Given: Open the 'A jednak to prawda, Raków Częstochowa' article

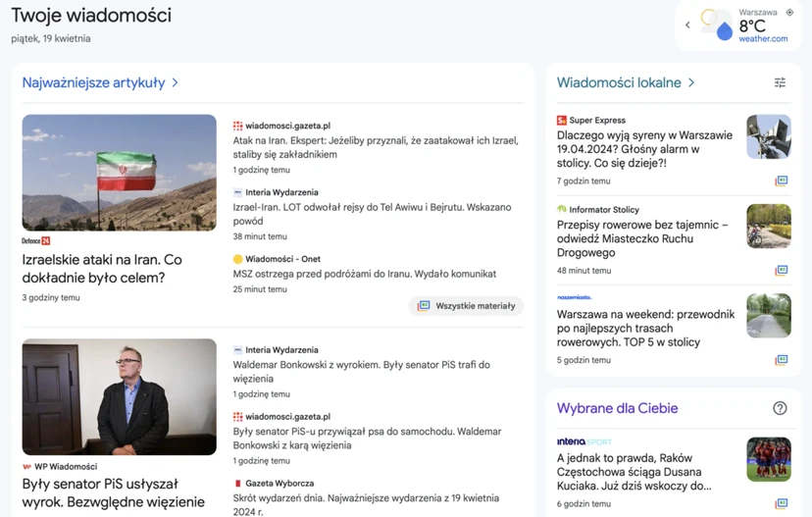Looking at the screenshot, I should click(x=634, y=472).
